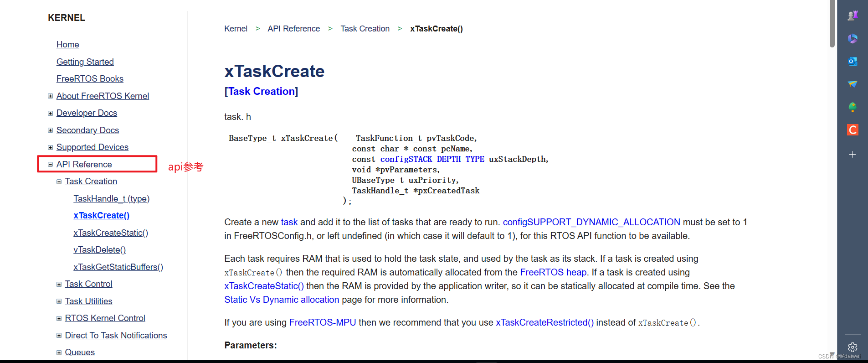Expand the Task Utilities node
This screenshot has width=868, height=363.
click(59, 301)
